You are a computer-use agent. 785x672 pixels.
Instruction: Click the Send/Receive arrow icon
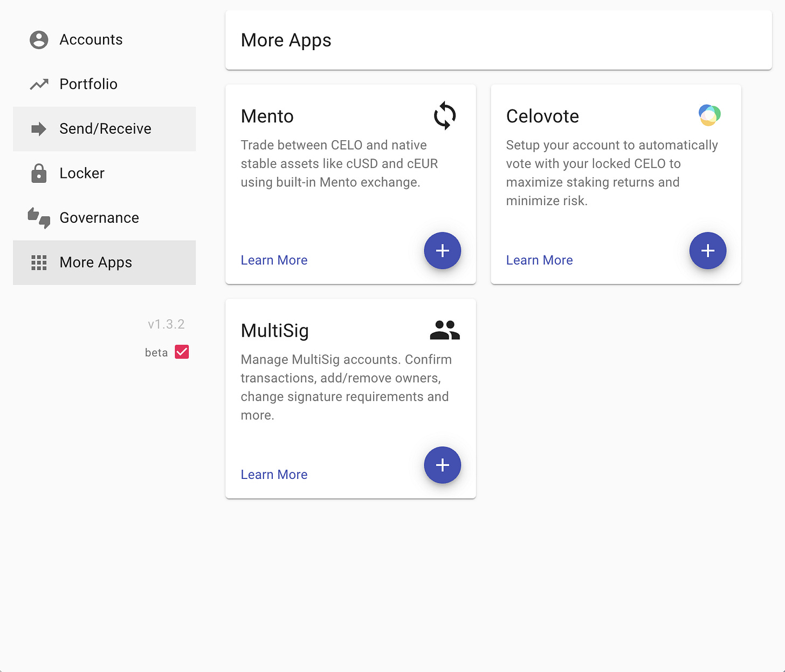click(x=39, y=129)
